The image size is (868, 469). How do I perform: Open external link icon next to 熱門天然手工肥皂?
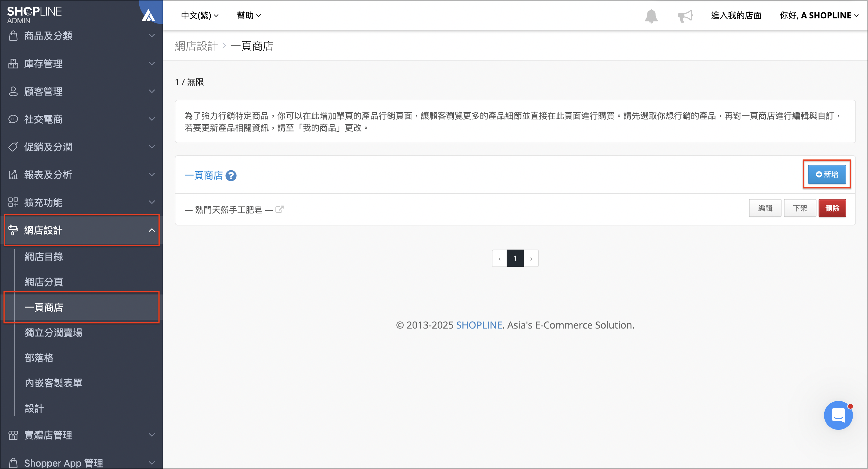(279, 209)
